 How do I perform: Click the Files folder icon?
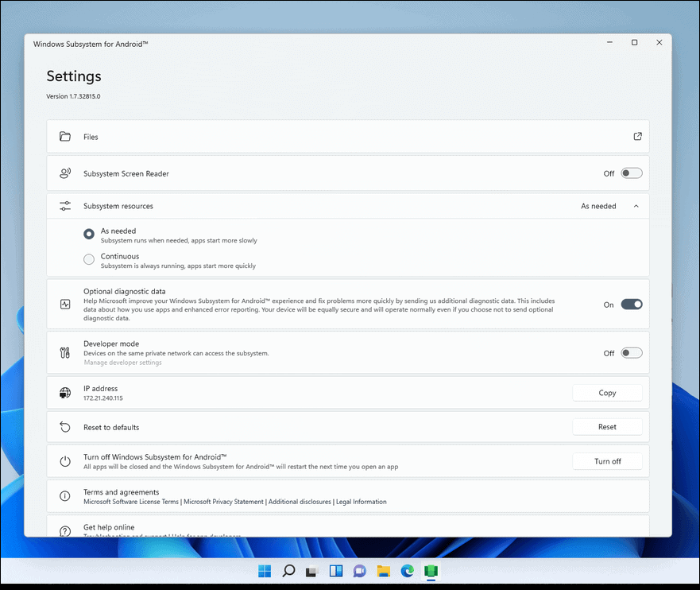pos(64,136)
